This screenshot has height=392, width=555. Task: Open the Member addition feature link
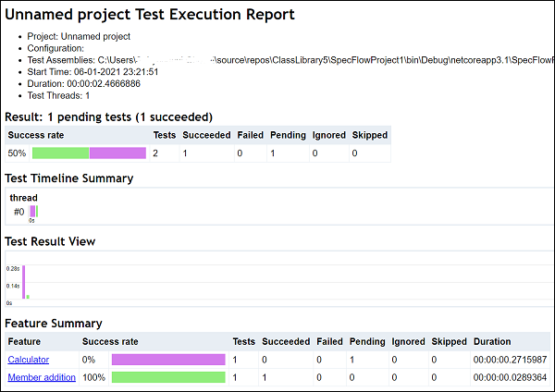(x=41, y=377)
